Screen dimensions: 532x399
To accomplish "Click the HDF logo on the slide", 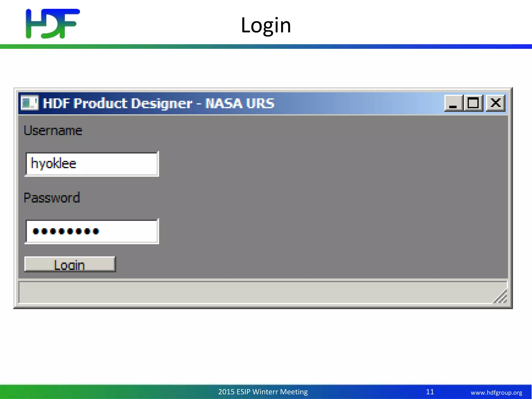I will 53,24.
